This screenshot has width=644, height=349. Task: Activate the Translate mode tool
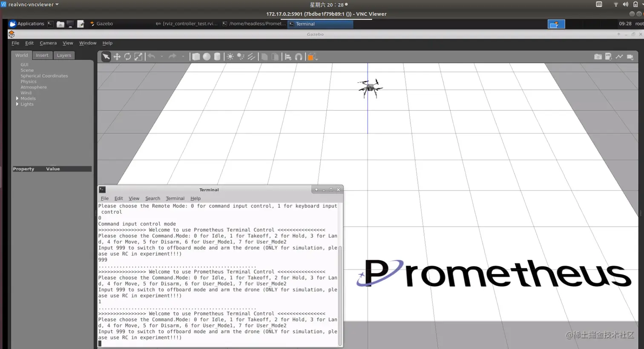[x=117, y=57]
